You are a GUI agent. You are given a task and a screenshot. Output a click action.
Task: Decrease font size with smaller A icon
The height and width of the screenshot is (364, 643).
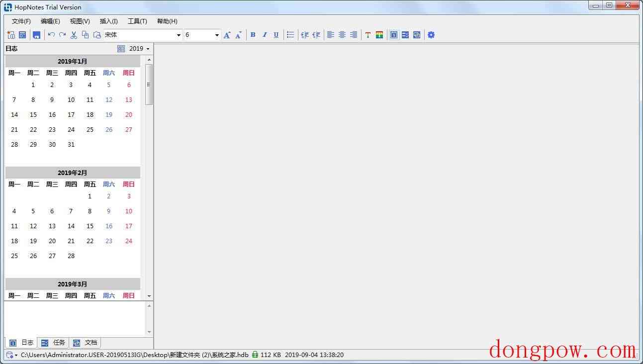tap(239, 35)
